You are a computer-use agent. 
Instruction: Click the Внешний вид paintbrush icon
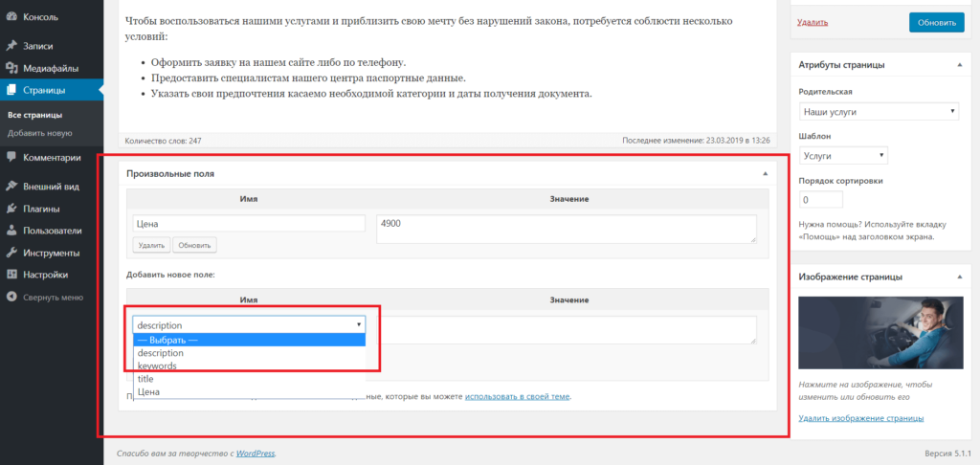pos(11,187)
